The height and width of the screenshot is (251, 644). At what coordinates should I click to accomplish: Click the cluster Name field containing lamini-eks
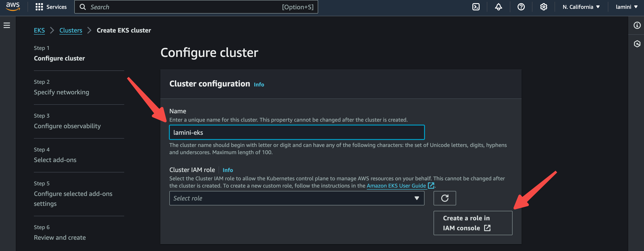click(297, 132)
